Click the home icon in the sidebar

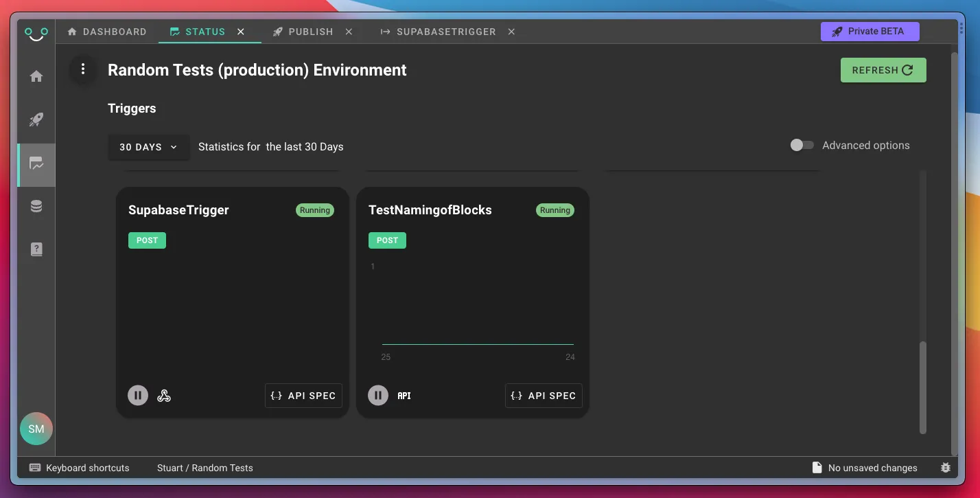[x=36, y=76]
